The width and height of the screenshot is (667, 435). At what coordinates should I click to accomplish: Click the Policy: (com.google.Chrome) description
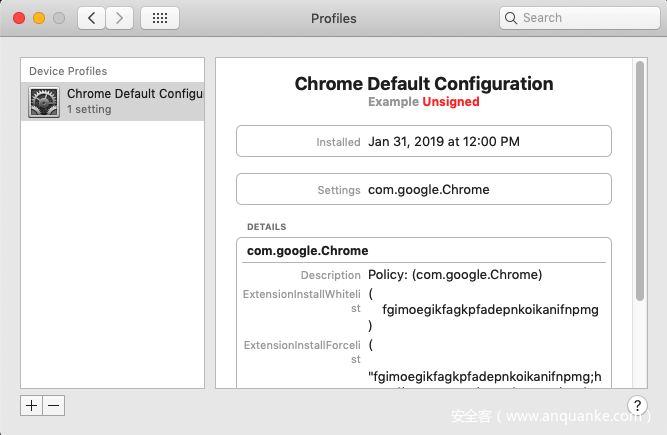tap(455, 275)
